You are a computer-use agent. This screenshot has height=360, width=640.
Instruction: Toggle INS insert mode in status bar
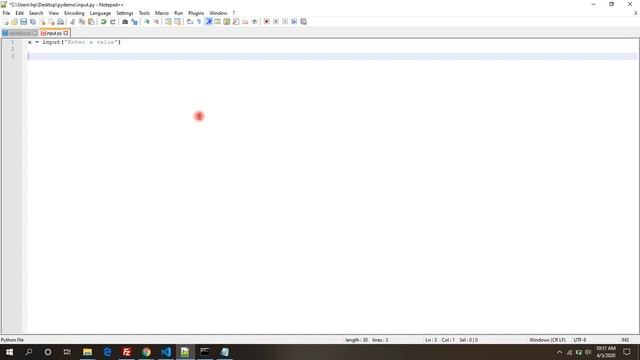[x=625, y=340]
